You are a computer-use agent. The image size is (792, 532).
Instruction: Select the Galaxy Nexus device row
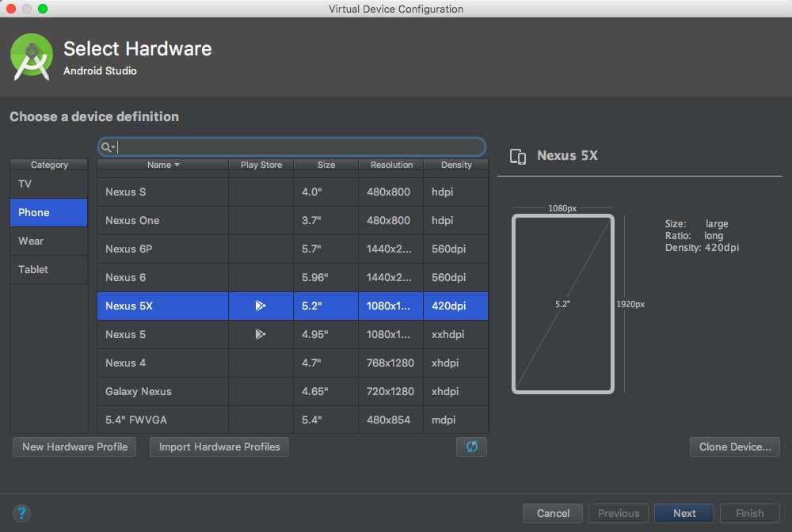(292, 391)
